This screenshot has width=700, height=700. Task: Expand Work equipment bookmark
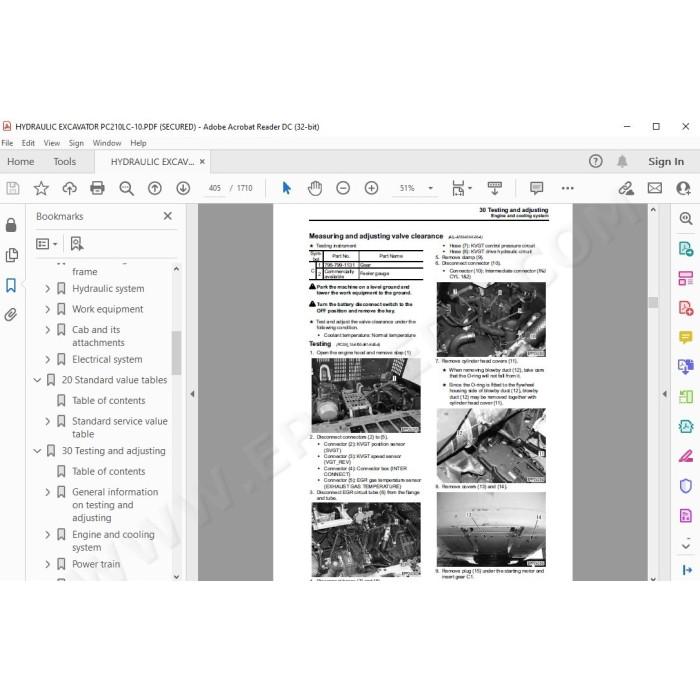point(47,309)
